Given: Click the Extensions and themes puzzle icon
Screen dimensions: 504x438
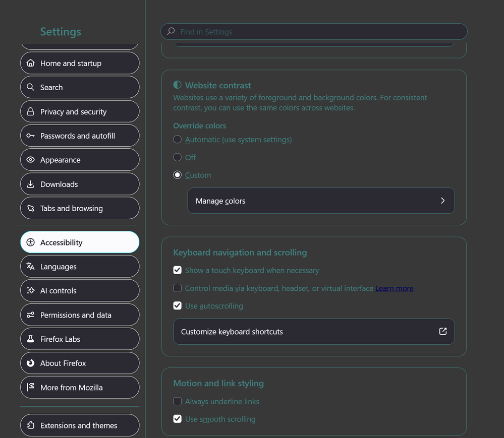Looking at the screenshot, I should (31, 425).
